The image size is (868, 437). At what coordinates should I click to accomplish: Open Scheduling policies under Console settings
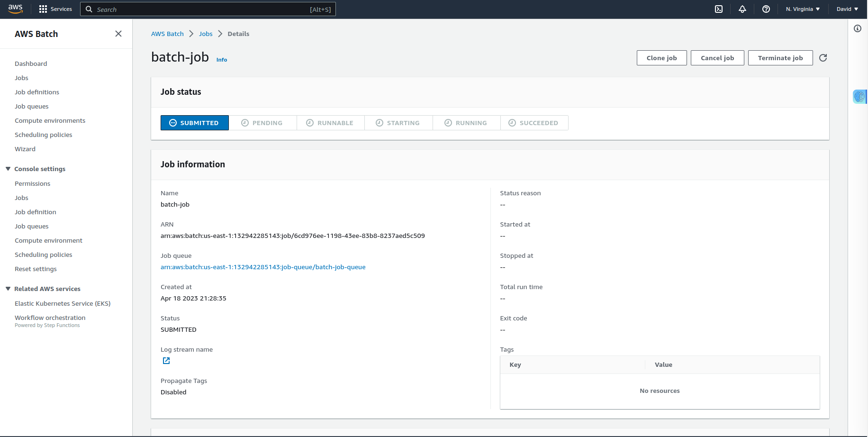[x=44, y=255]
